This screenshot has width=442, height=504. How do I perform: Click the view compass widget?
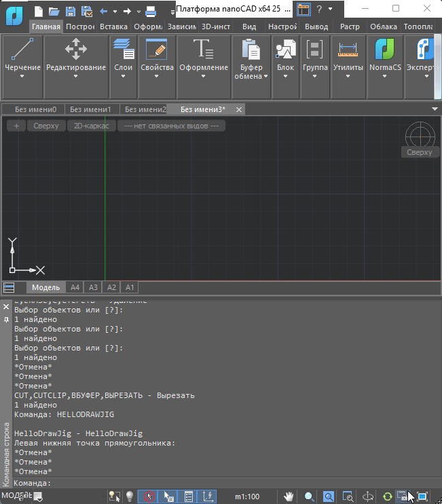click(x=420, y=137)
